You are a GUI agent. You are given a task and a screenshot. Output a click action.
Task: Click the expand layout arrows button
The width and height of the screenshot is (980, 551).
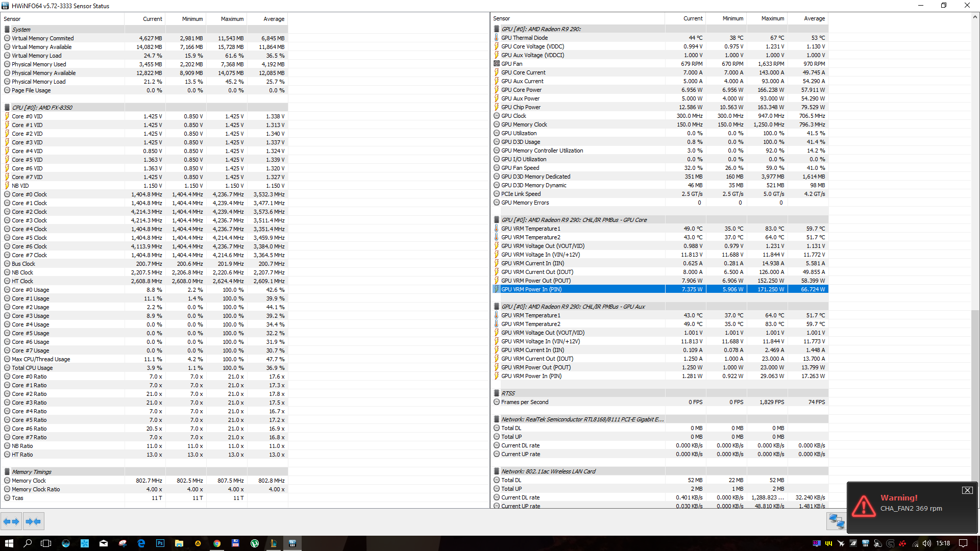click(11, 521)
